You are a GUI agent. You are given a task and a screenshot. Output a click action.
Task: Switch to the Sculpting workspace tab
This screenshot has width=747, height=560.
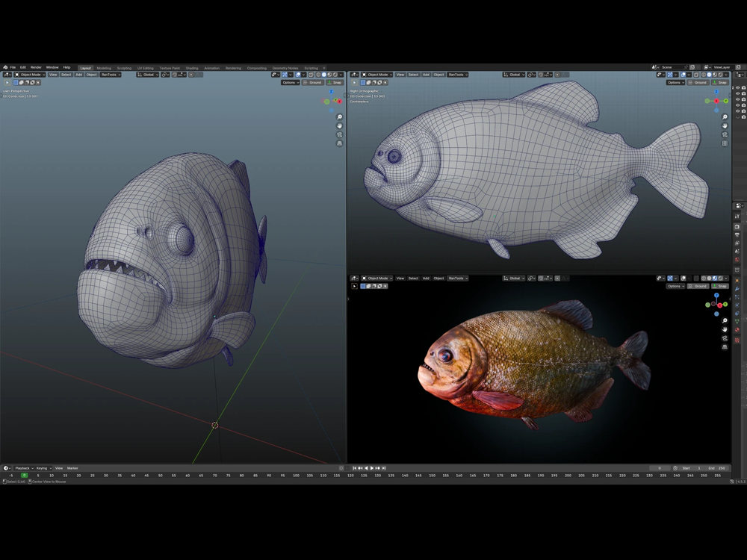point(124,68)
